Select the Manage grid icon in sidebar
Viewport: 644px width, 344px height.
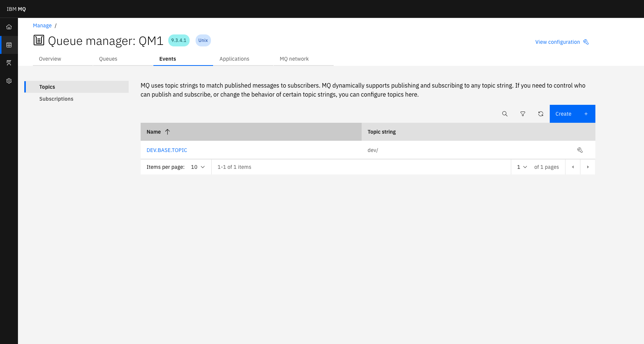click(9, 45)
